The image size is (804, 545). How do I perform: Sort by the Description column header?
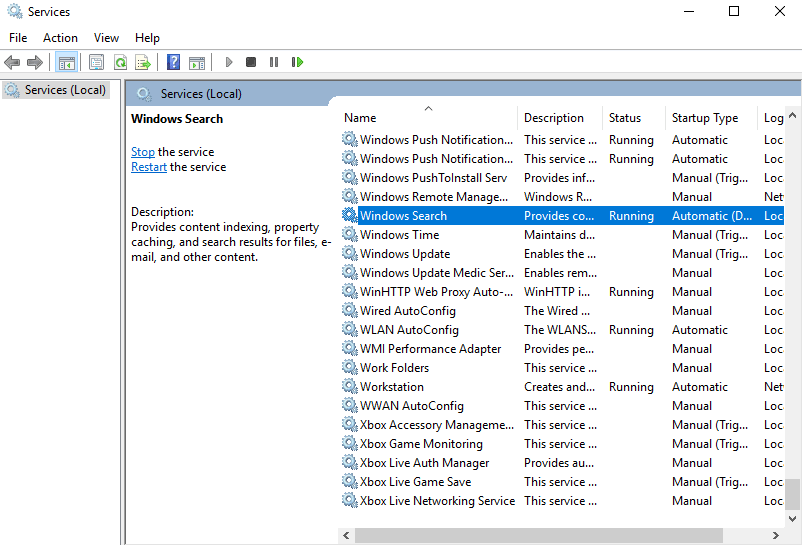(559, 117)
